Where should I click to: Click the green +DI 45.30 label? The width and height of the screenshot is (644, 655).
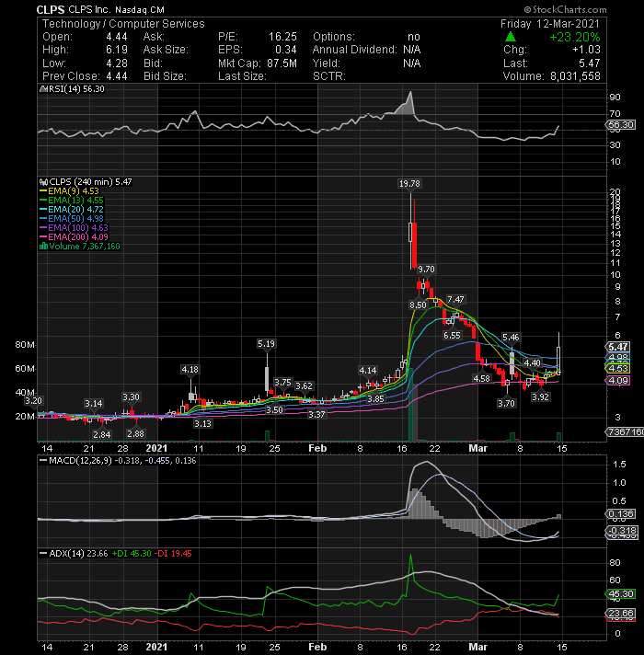[132, 554]
